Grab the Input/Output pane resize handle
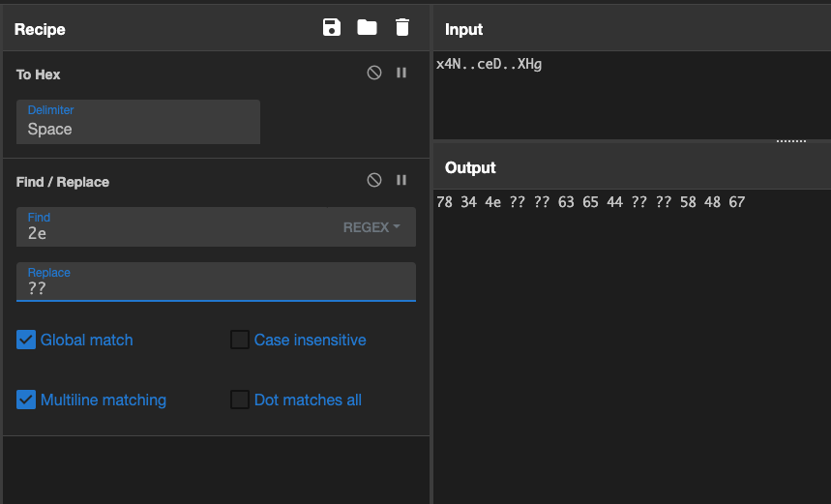The width and height of the screenshot is (831, 504). tap(790, 141)
